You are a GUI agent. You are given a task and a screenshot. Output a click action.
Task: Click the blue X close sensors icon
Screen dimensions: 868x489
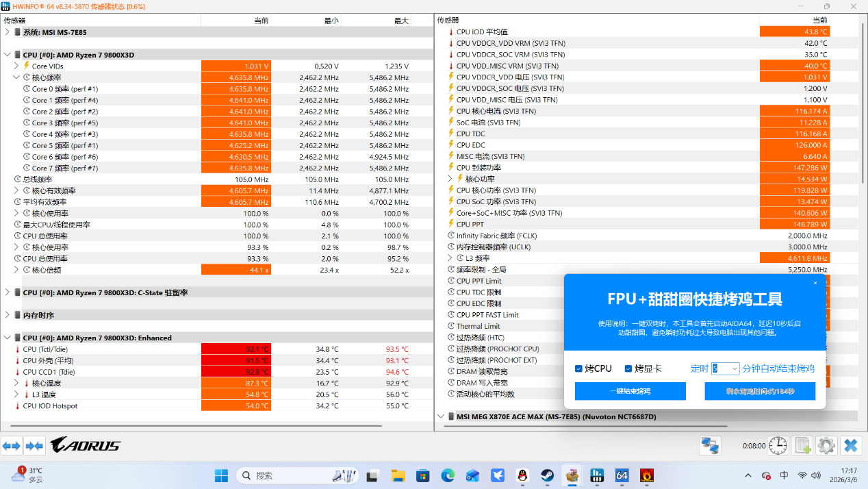pos(851,446)
